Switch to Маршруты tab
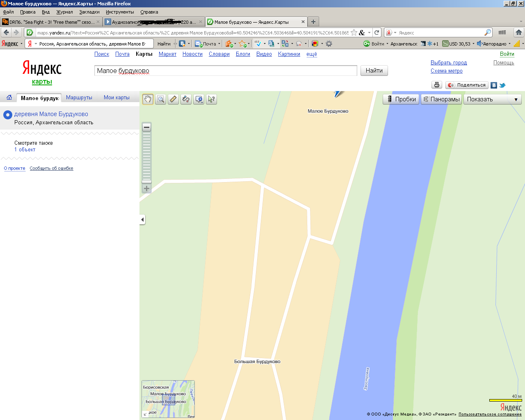Viewport: 525px width, 420px height. coord(79,98)
